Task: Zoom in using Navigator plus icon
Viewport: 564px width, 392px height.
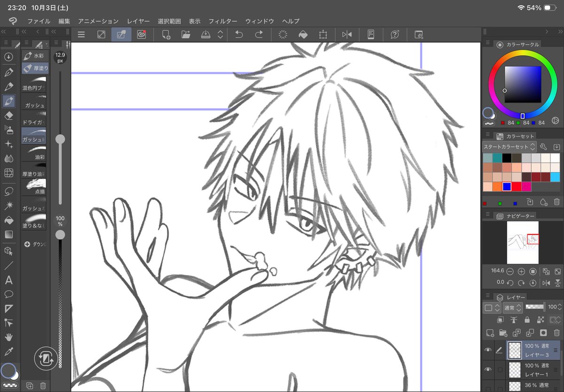Action: pos(521,271)
